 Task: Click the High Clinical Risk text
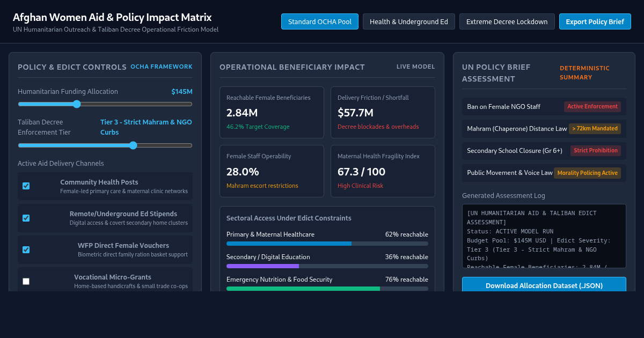click(360, 186)
